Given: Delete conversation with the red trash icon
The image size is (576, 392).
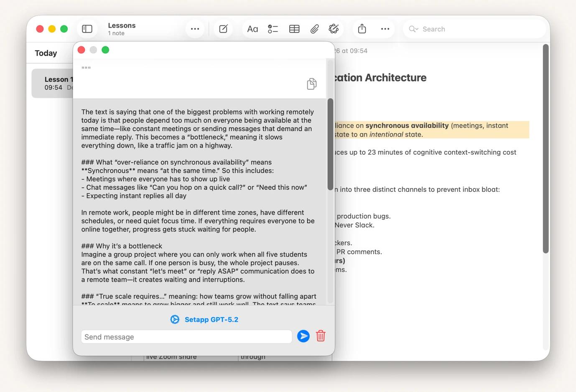Looking at the screenshot, I should pyautogui.click(x=321, y=336).
